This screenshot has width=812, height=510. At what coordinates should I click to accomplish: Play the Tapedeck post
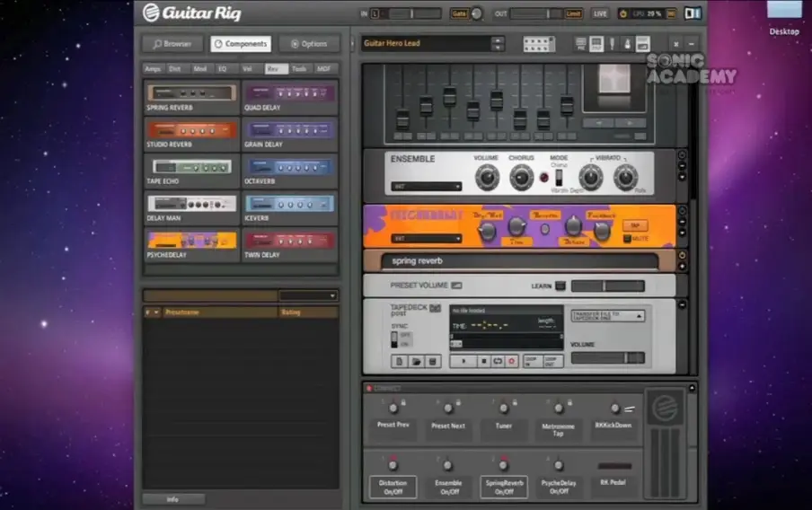pyautogui.click(x=463, y=361)
